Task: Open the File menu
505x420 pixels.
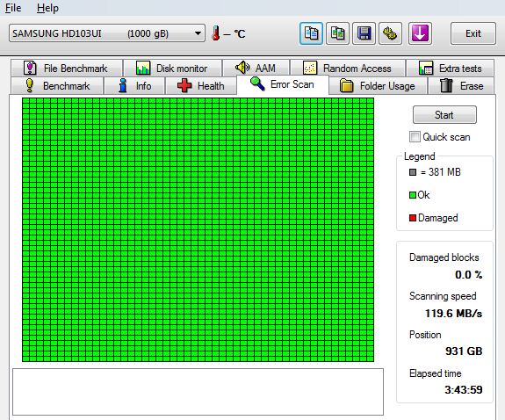Action: pyautogui.click(x=13, y=8)
